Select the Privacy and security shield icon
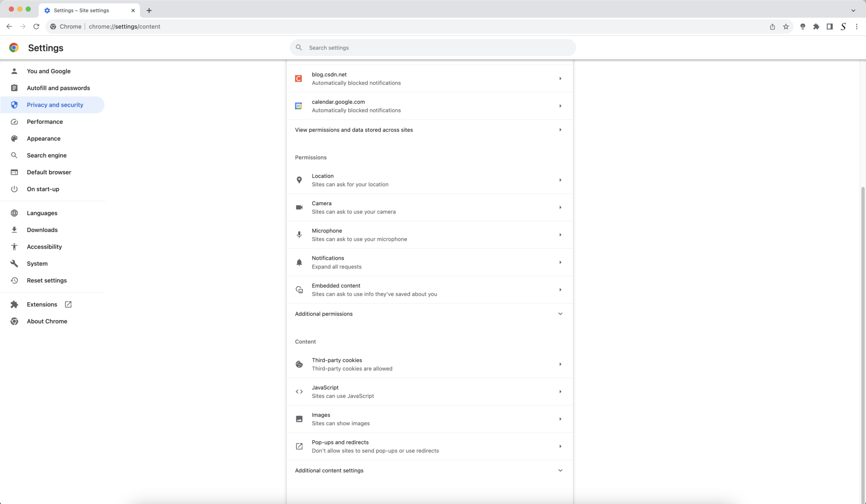The height and width of the screenshot is (504, 866). [x=14, y=105]
